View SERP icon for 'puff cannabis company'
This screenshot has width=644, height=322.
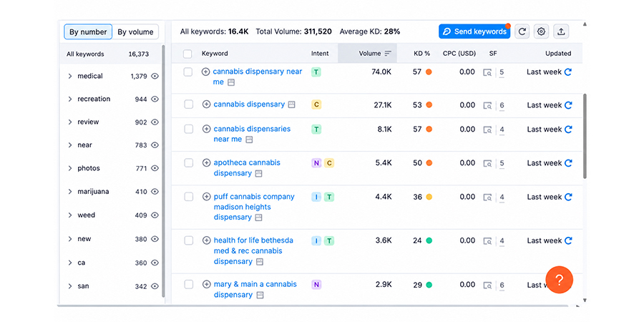487,197
